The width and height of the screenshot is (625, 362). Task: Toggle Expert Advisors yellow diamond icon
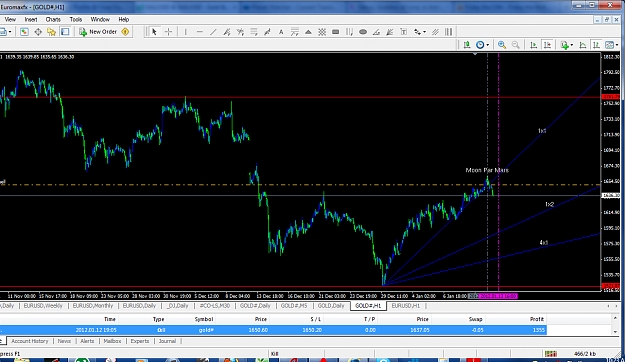pos(125,32)
